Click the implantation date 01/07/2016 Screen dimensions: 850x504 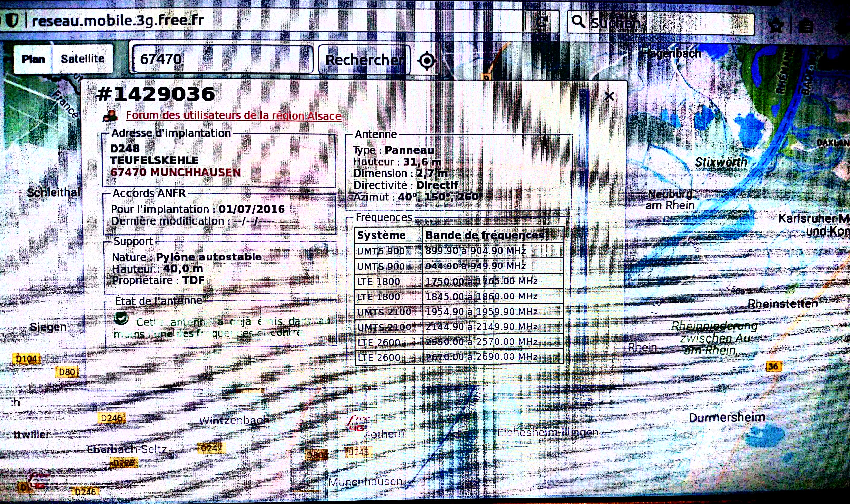pyautogui.click(x=252, y=209)
